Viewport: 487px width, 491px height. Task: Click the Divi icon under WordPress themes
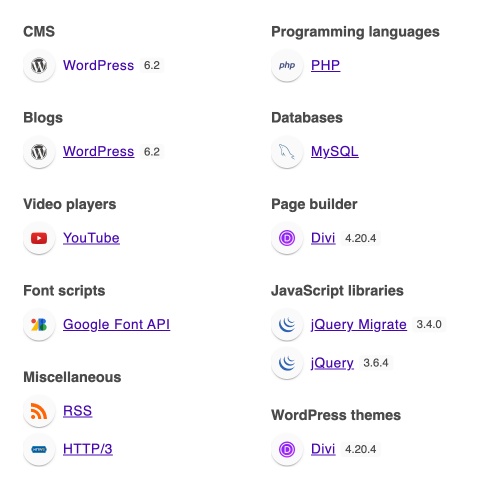(287, 449)
